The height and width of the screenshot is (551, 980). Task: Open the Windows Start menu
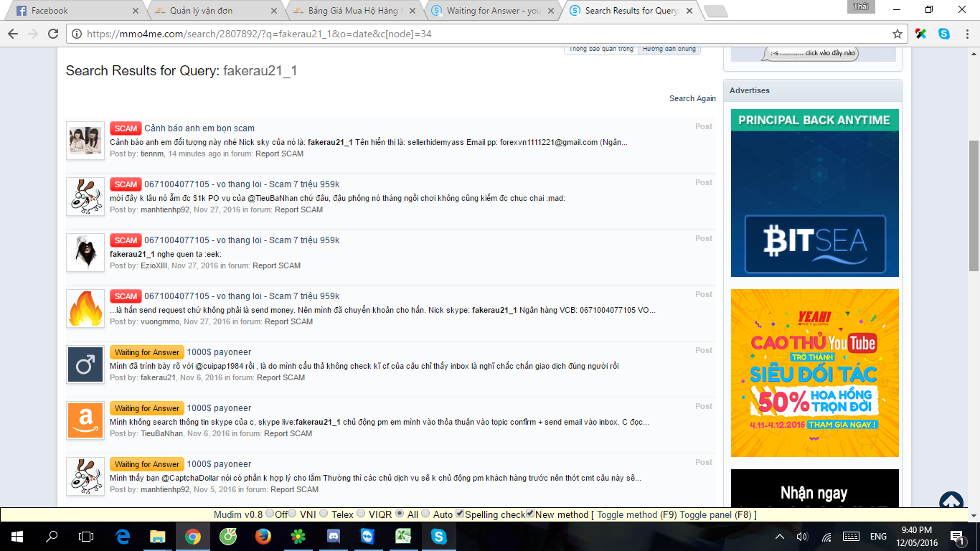pos(17,537)
